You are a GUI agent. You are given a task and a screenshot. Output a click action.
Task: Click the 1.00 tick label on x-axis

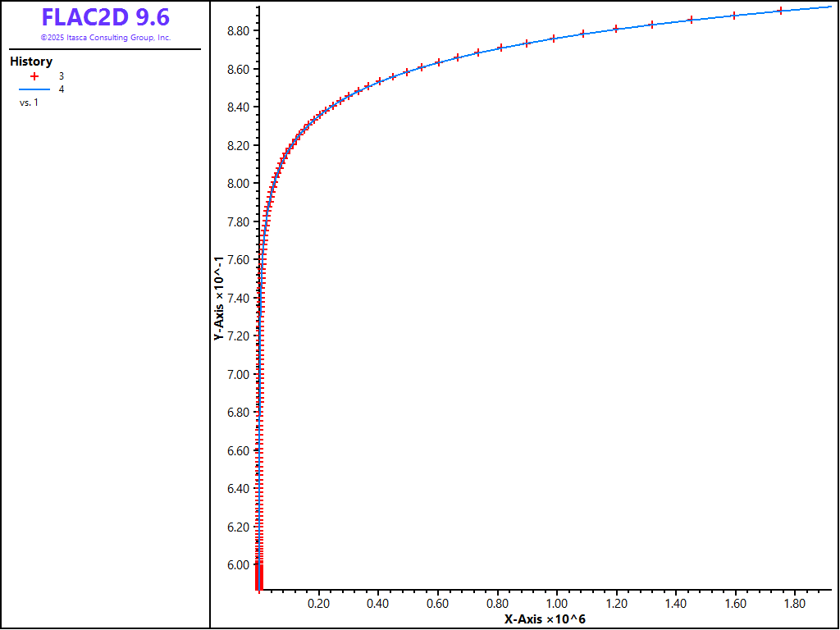[x=557, y=604]
